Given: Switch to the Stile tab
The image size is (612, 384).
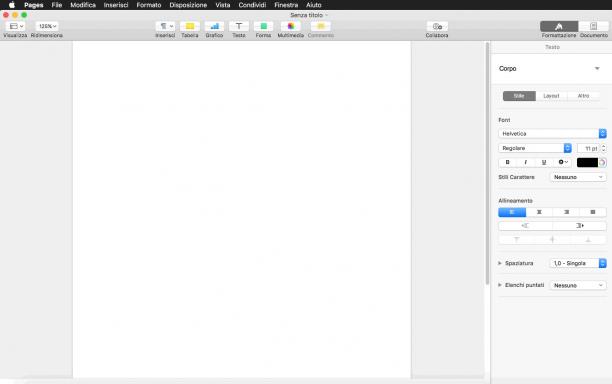Looking at the screenshot, I should click(x=519, y=96).
